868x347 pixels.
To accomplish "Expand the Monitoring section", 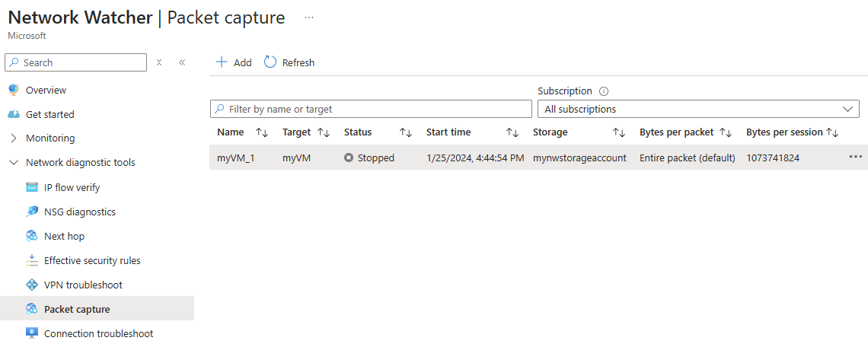I will [x=14, y=138].
